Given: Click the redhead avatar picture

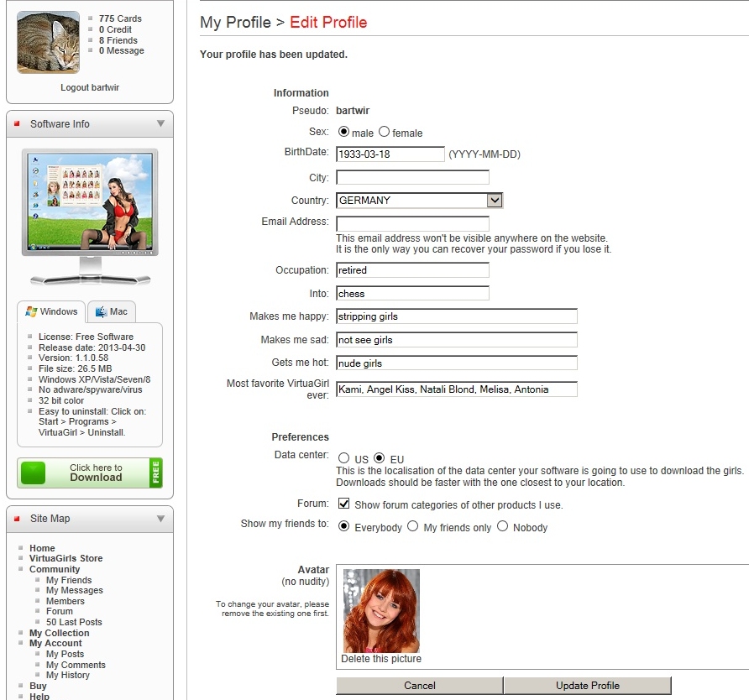Looking at the screenshot, I should (x=381, y=611).
